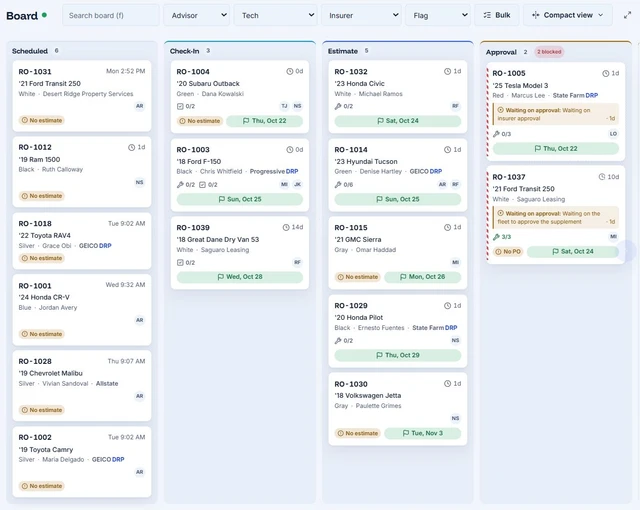This screenshot has height=510, width=640.
Task: Open the RO-1012 Ram 1500 card
Action: point(82,172)
